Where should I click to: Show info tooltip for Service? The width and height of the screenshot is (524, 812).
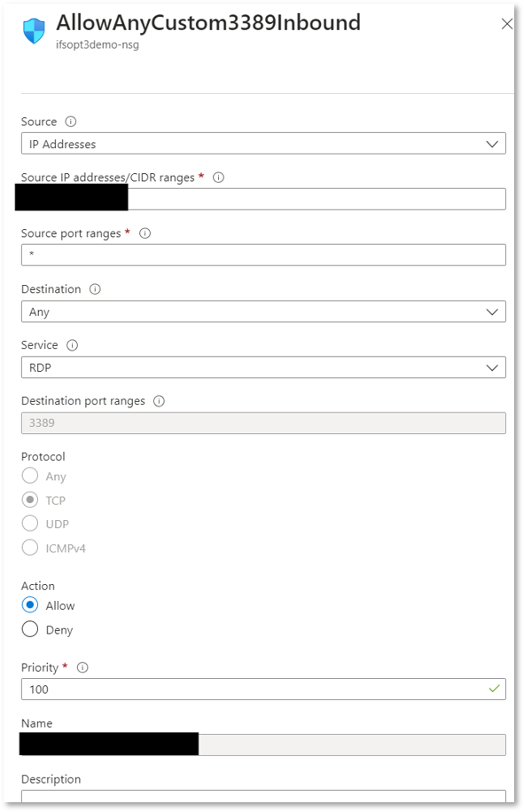(72, 345)
